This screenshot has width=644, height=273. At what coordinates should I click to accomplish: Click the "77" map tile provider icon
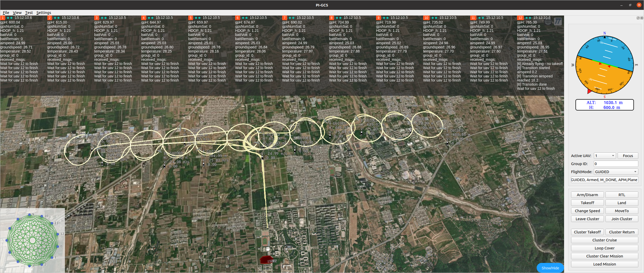coord(558,21)
